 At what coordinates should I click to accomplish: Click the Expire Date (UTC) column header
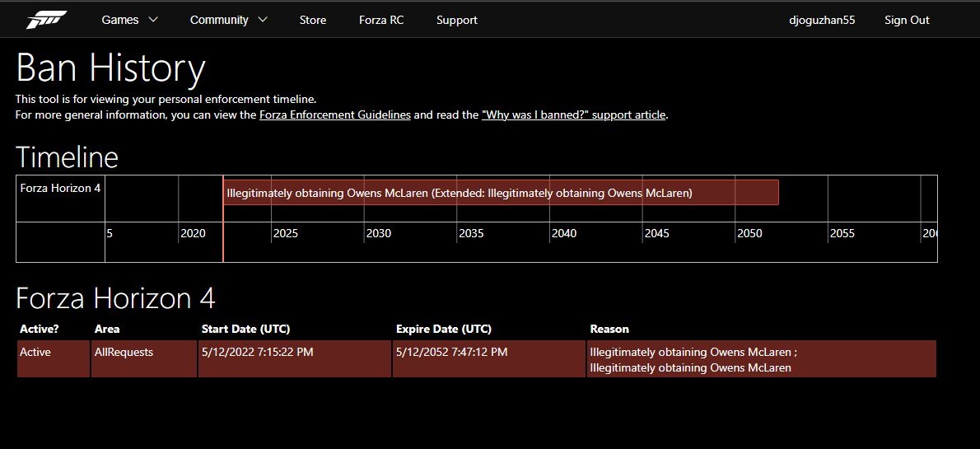pyautogui.click(x=444, y=329)
